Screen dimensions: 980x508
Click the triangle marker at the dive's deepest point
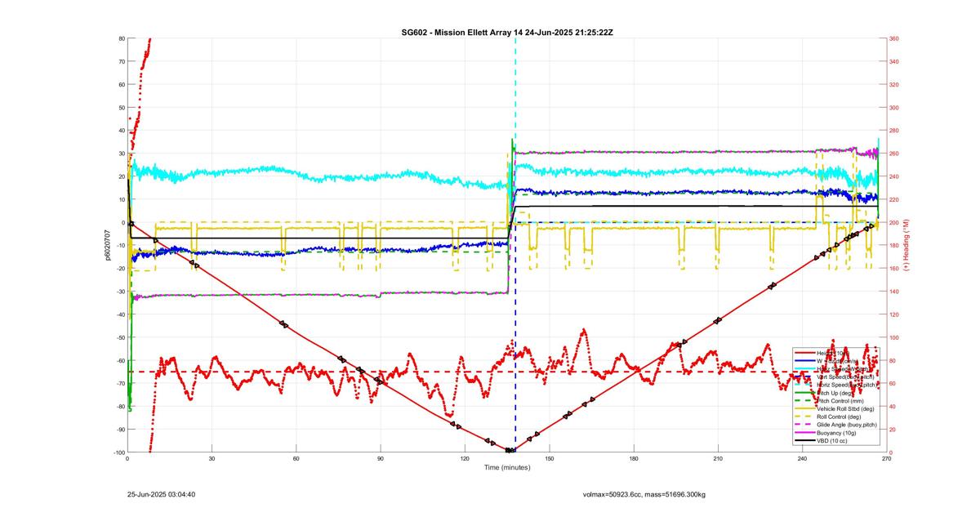point(510,450)
